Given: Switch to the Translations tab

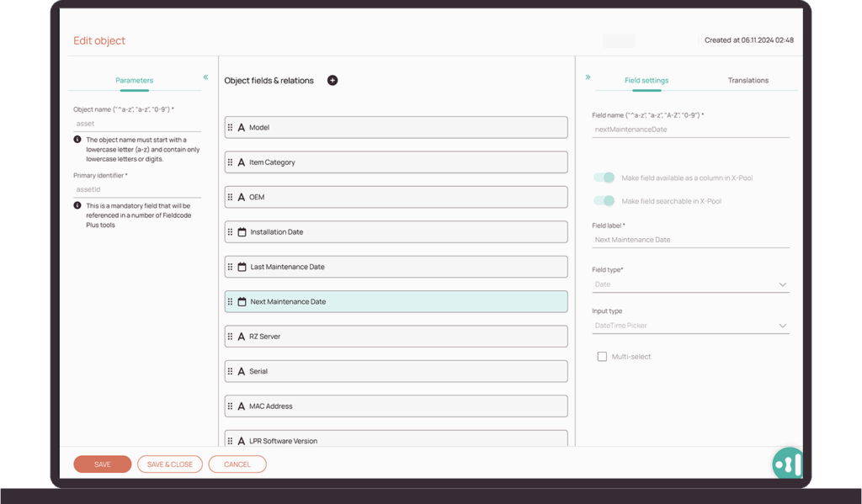Looking at the screenshot, I should [748, 81].
